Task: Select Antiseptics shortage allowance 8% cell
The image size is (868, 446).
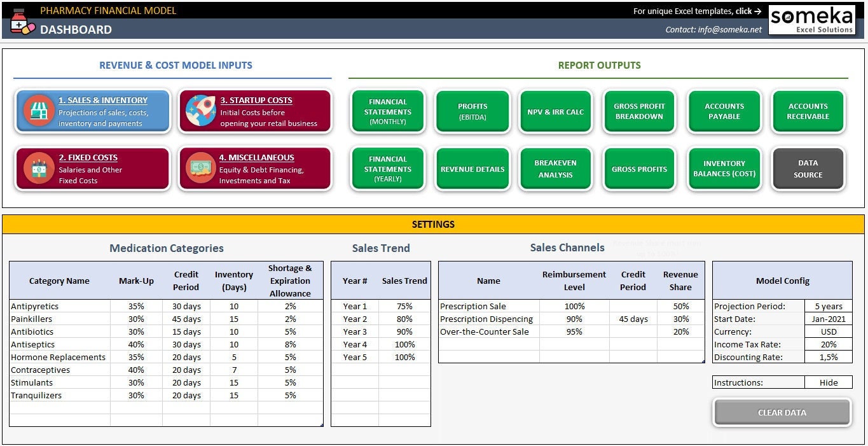Action: [x=291, y=344]
